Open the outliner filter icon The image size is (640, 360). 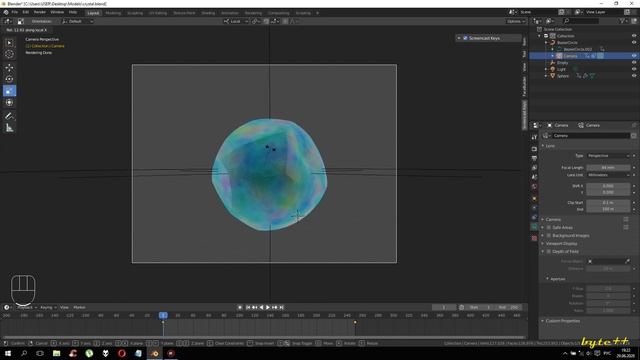(623, 21)
